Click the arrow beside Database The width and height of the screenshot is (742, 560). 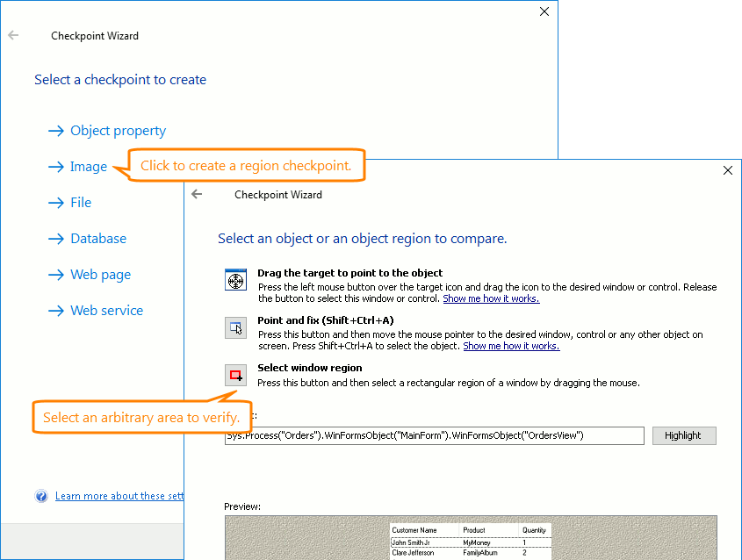(x=56, y=239)
